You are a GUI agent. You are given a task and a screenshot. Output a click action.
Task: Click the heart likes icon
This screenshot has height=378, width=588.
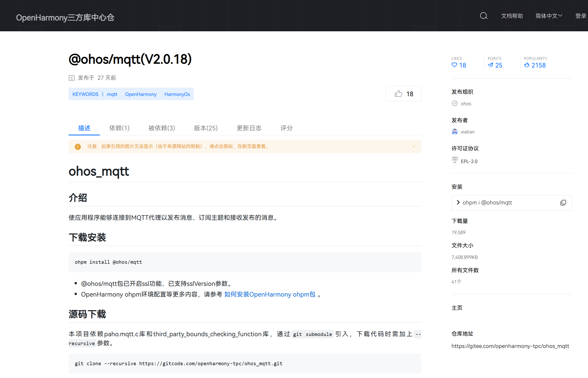(454, 65)
